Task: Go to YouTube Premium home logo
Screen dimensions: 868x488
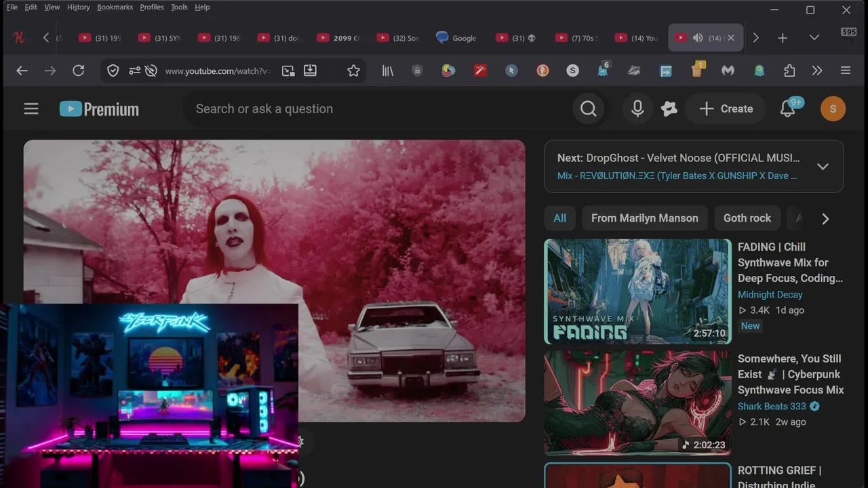Action: (99, 108)
